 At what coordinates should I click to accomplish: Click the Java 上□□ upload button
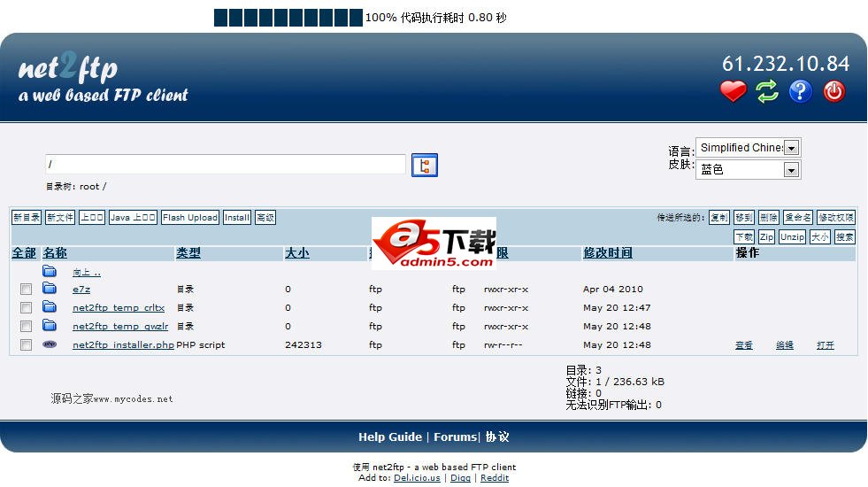click(133, 218)
